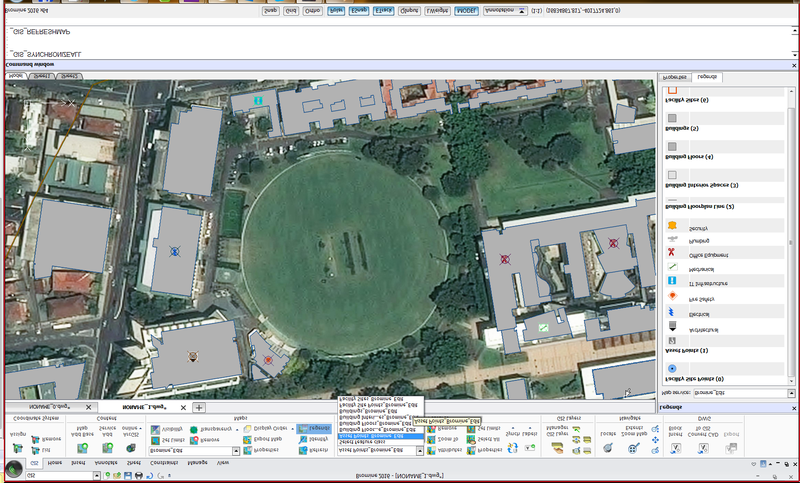Toggle the Etrack button
The image size is (800, 483).
[383, 10]
